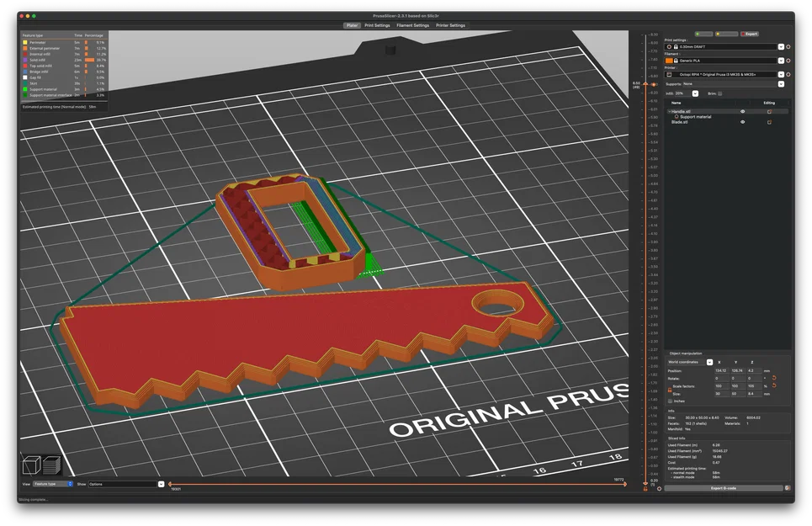
Task: Click the vertical slider settings cog
Action: [x=659, y=489]
